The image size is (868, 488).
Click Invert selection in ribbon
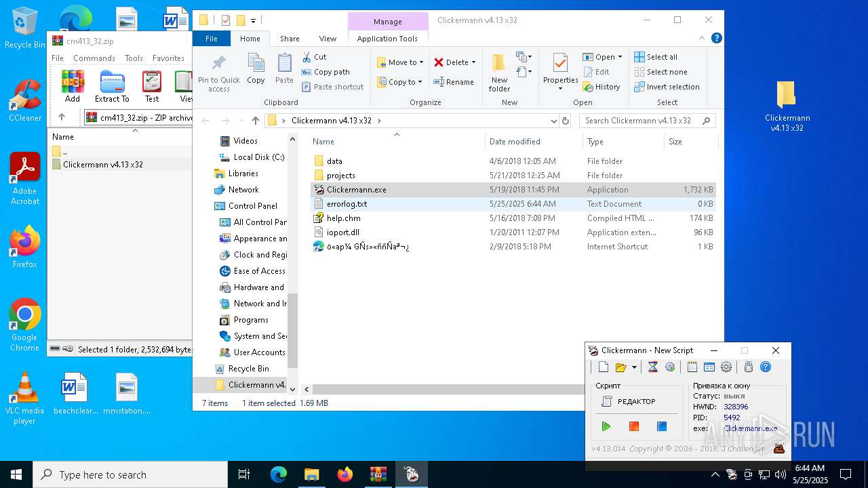(667, 87)
